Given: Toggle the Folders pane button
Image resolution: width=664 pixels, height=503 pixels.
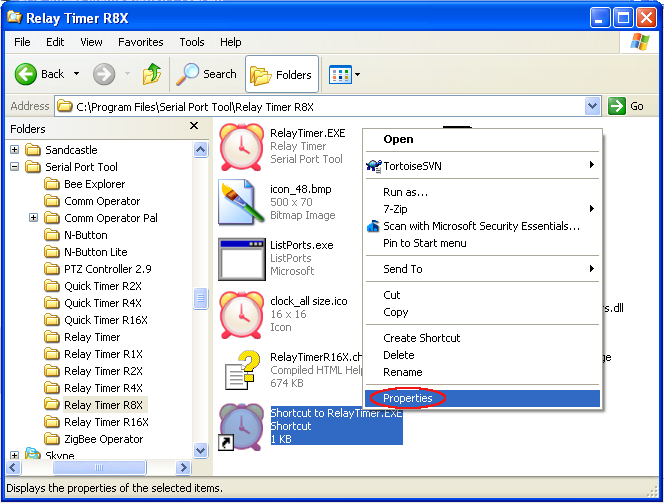Looking at the screenshot, I should point(282,74).
